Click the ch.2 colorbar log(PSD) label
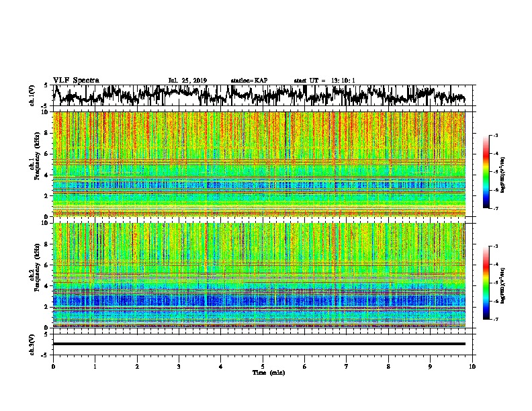The image size is (532, 411). coord(502,285)
